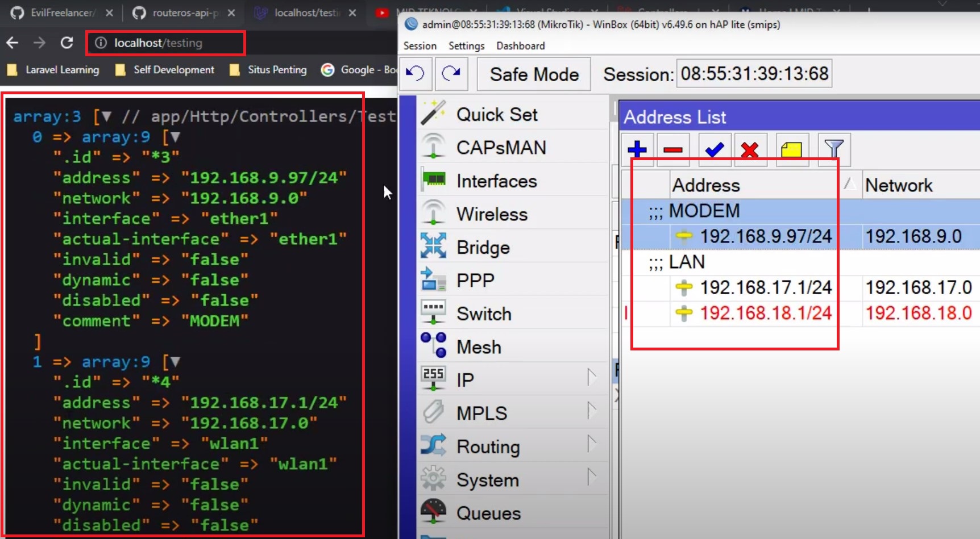Screen dimensions: 980x539
Task: Click the Session ID field
Action: pyautogui.click(x=753, y=73)
